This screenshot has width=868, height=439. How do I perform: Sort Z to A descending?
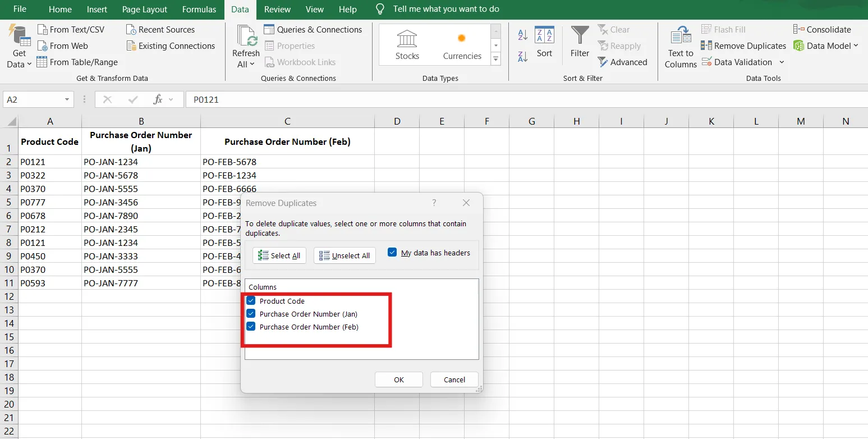point(522,56)
